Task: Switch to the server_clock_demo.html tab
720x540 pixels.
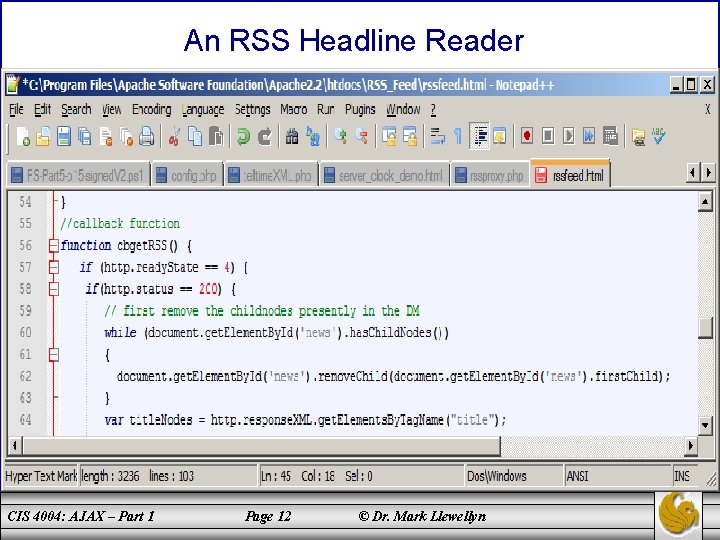Action: coord(384,175)
